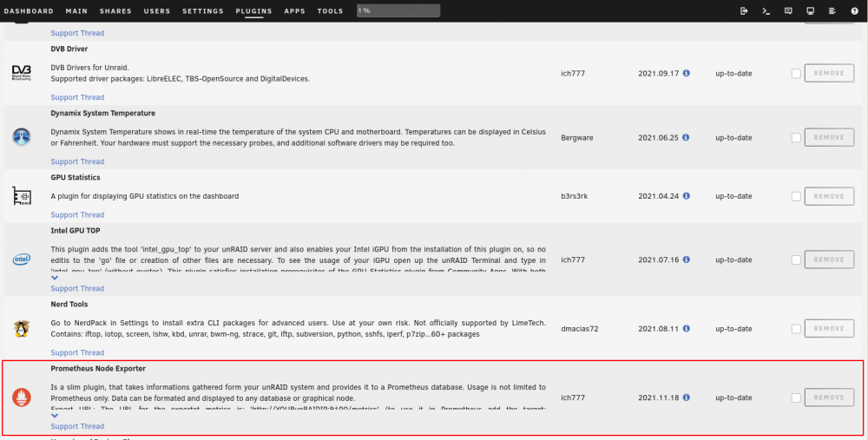Open the Settings menu item
Image resolution: width=868 pixels, height=440 pixels.
pos(203,11)
